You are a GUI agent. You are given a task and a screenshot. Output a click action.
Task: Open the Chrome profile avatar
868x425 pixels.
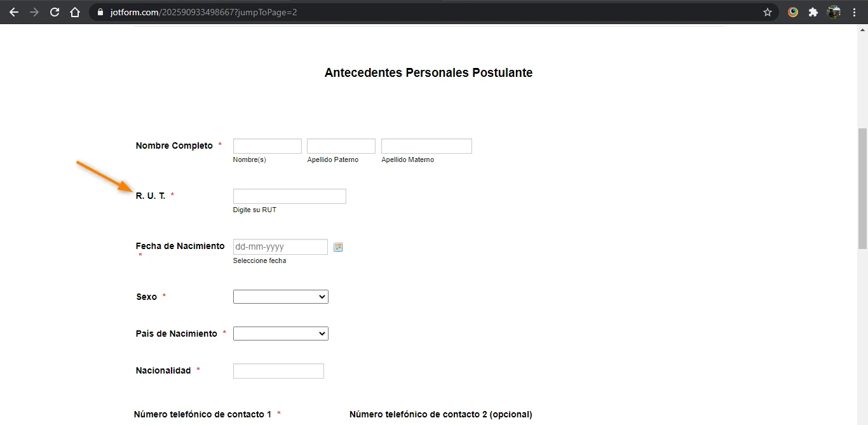(x=834, y=12)
